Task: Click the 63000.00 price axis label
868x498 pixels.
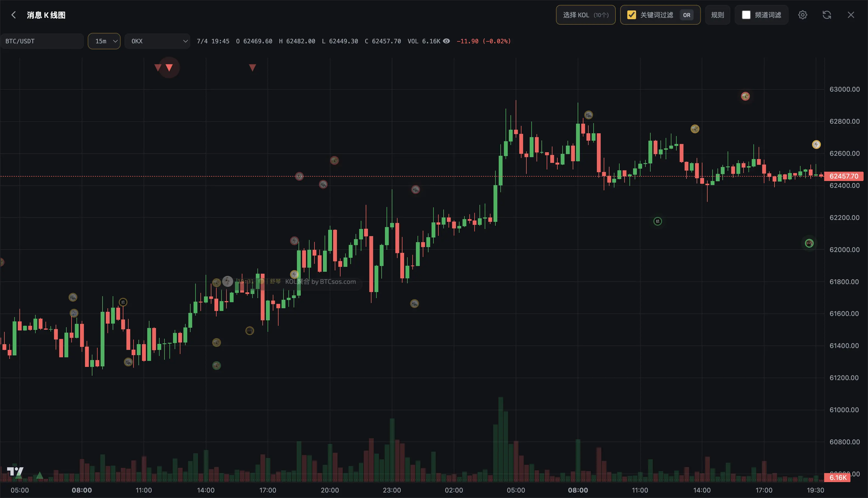Action: (844, 89)
